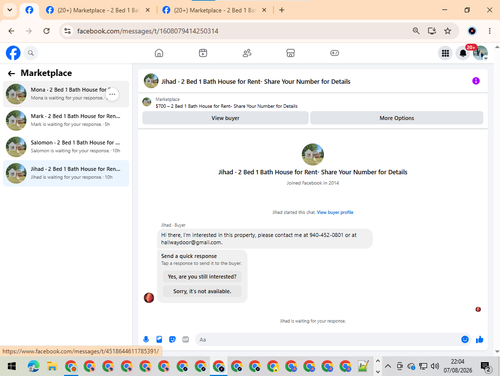
Task: Open the sticker picker icon
Action: [x=172, y=339]
